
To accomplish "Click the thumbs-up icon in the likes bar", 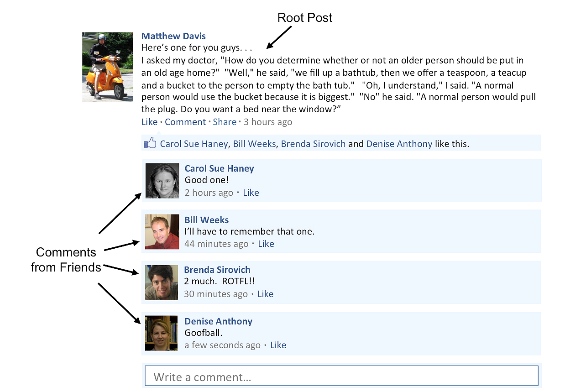I will 150,143.
